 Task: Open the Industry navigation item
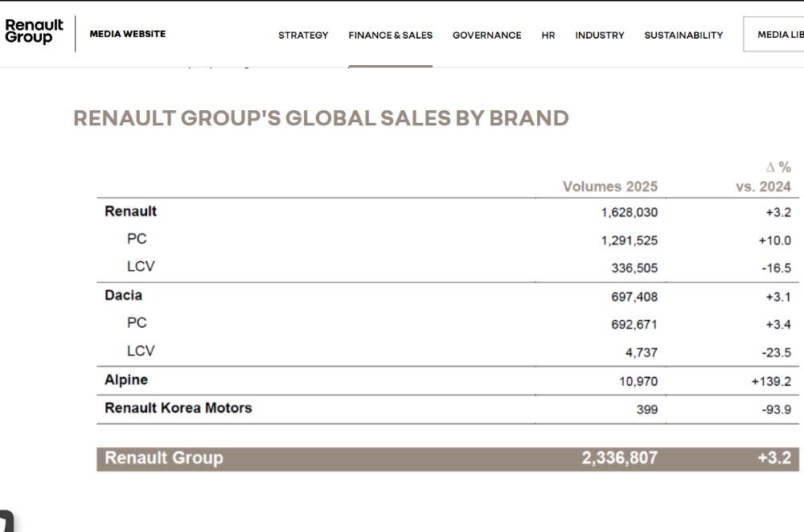tap(600, 35)
